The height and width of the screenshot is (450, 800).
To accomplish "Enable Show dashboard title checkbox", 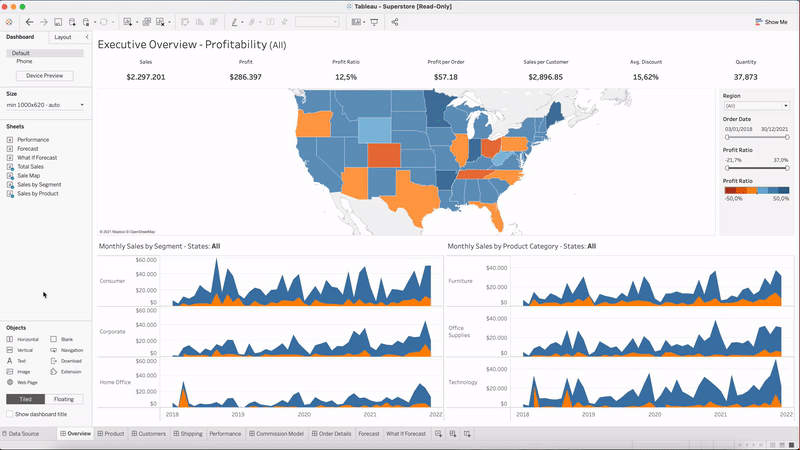I will click(x=10, y=414).
